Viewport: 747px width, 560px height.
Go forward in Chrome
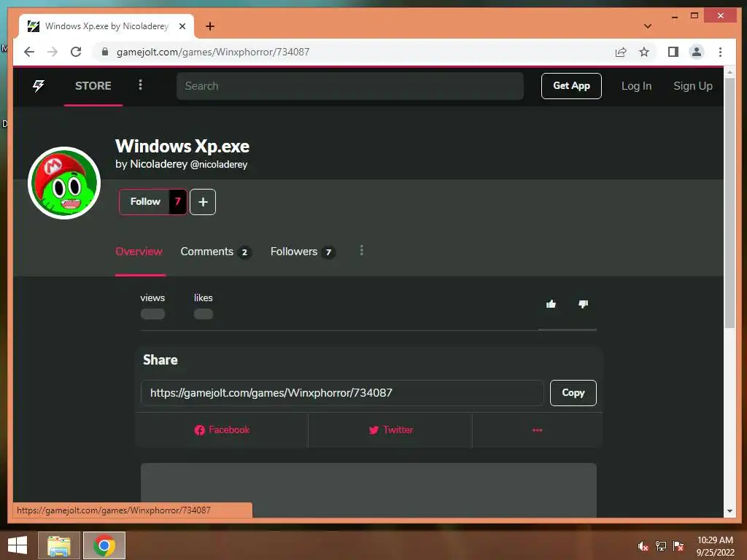53,52
